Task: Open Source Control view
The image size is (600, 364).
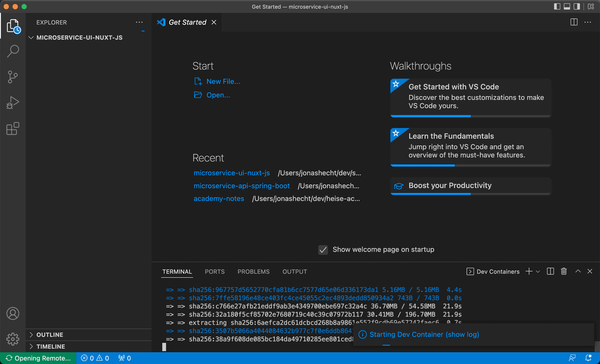Action: click(13, 77)
